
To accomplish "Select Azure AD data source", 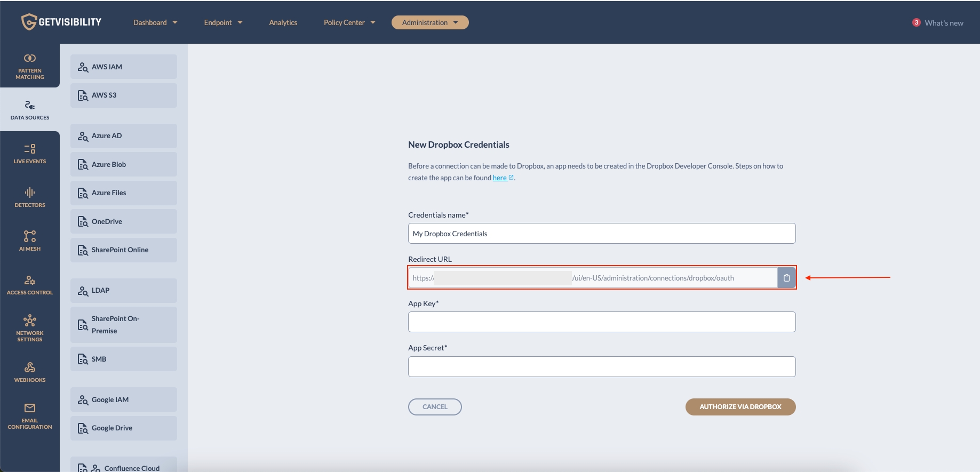I will tap(124, 136).
